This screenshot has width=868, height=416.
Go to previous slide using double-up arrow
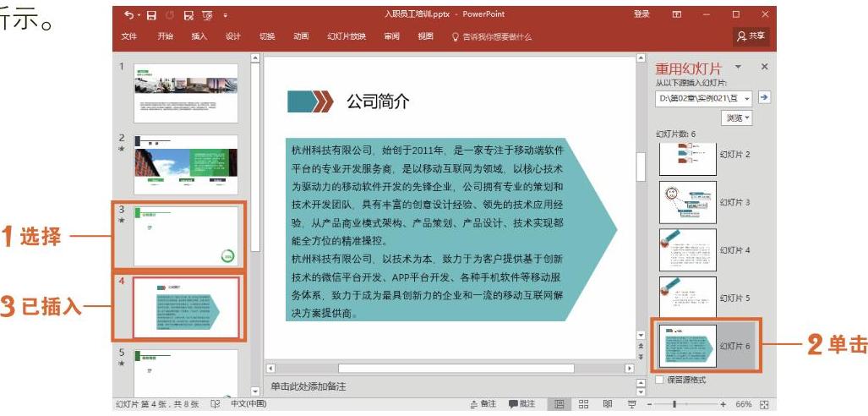(x=641, y=346)
